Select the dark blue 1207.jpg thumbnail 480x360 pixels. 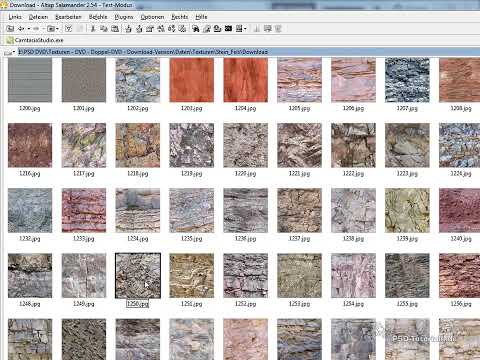[407, 80]
